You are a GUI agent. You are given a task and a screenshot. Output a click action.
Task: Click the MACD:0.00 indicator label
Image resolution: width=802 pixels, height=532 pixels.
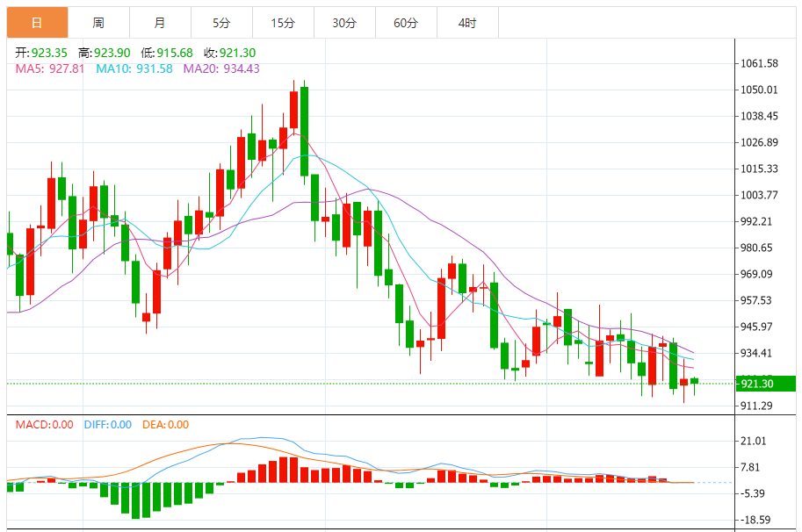(x=45, y=425)
